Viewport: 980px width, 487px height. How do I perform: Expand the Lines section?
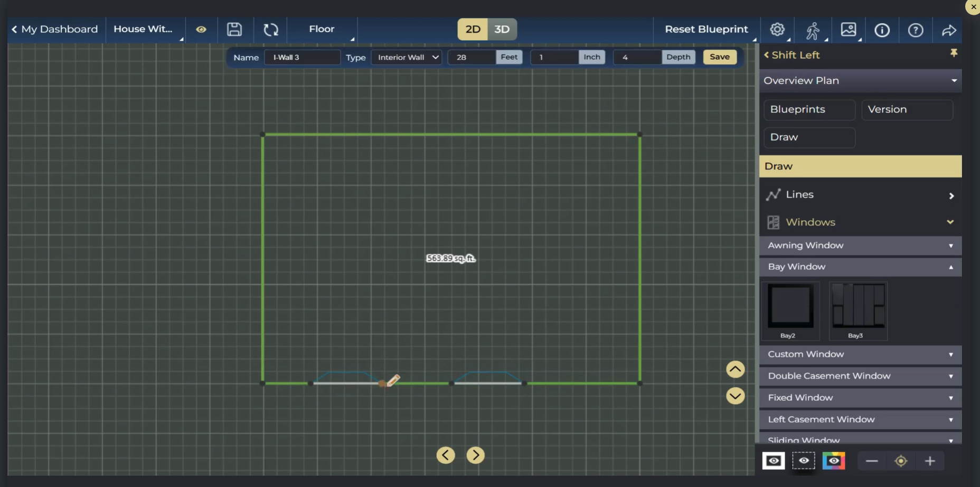(x=951, y=196)
